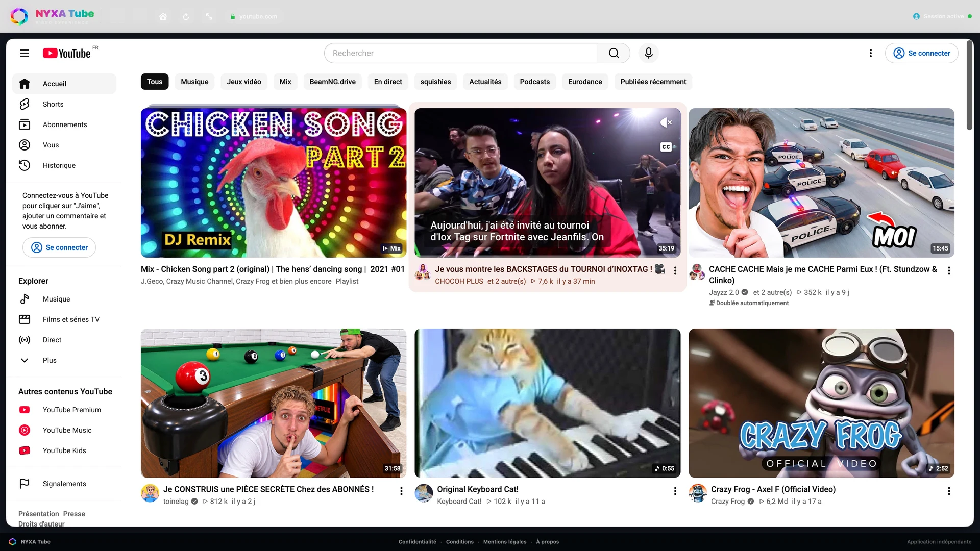
Task: Click the page vertical scrollbar
Action: pos(969,86)
